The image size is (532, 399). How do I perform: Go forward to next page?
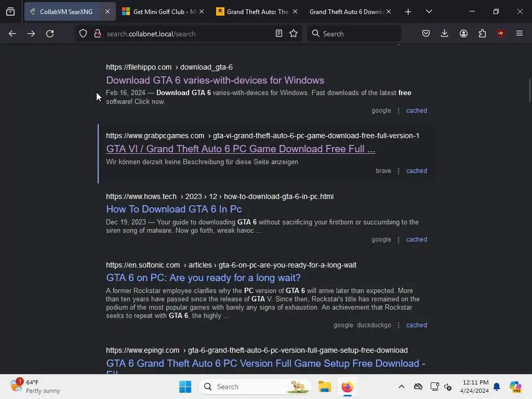pos(31,34)
